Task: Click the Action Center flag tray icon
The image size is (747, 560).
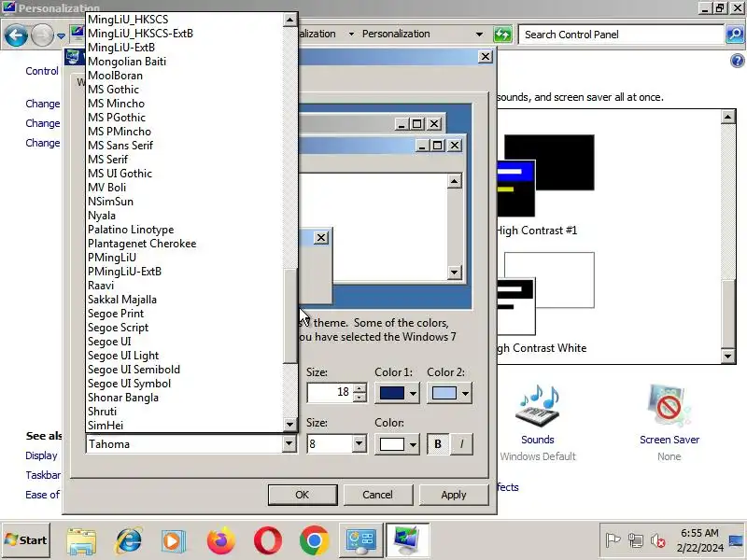Action: point(613,540)
